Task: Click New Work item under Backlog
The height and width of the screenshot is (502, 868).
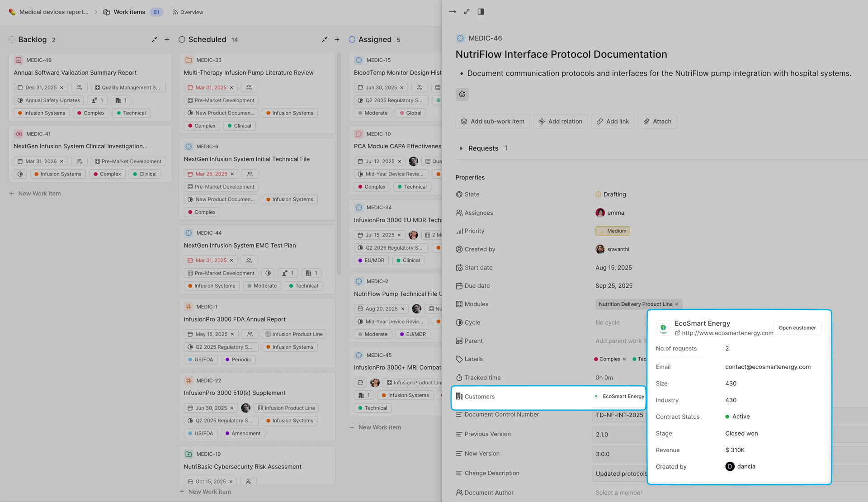Action: point(35,194)
